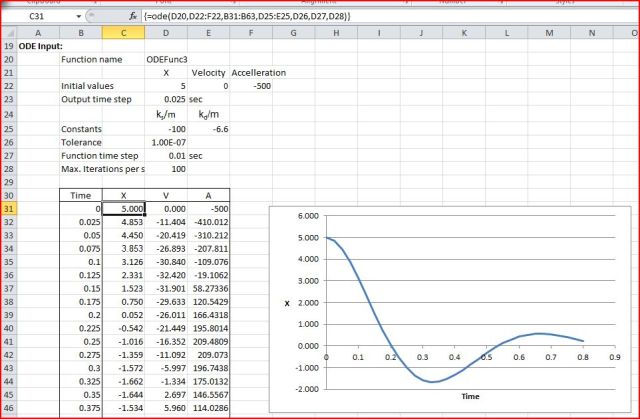Screen dimensions: 640x419
Task: Select the column M header
Action: (x=550, y=33)
